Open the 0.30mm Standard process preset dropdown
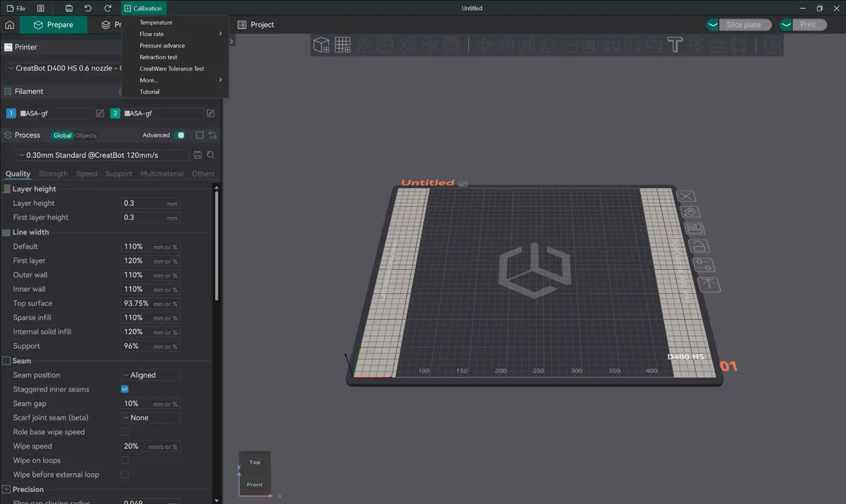The height and width of the screenshot is (504, 846). pos(103,155)
